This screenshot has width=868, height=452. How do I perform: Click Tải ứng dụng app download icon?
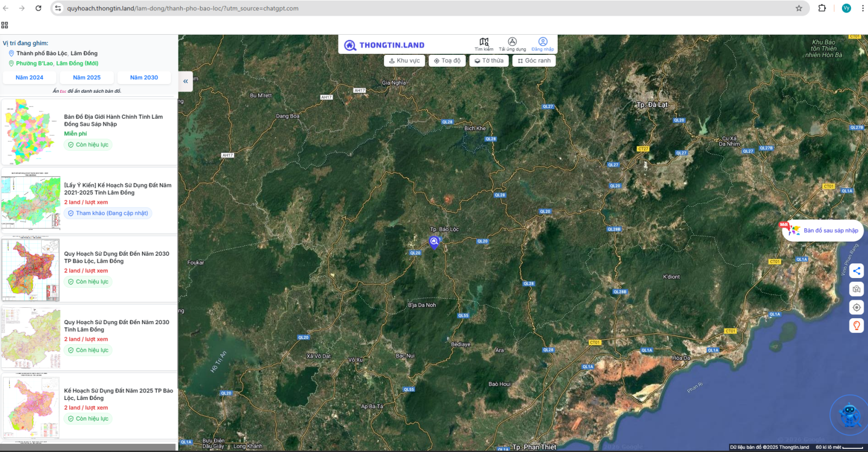512,42
